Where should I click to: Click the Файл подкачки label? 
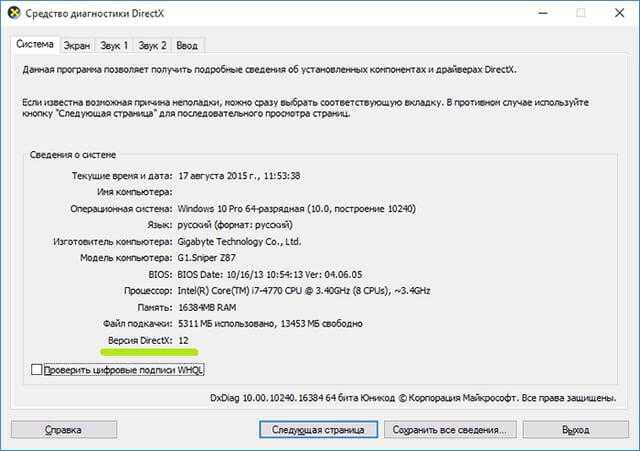pyautogui.click(x=138, y=324)
